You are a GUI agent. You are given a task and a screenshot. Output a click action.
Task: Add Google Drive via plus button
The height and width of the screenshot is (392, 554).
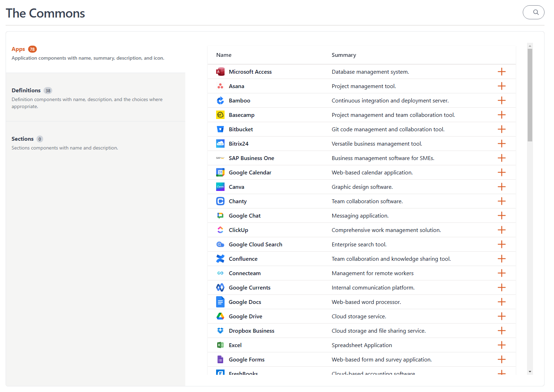pyautogui.click(x=502, y=316)
